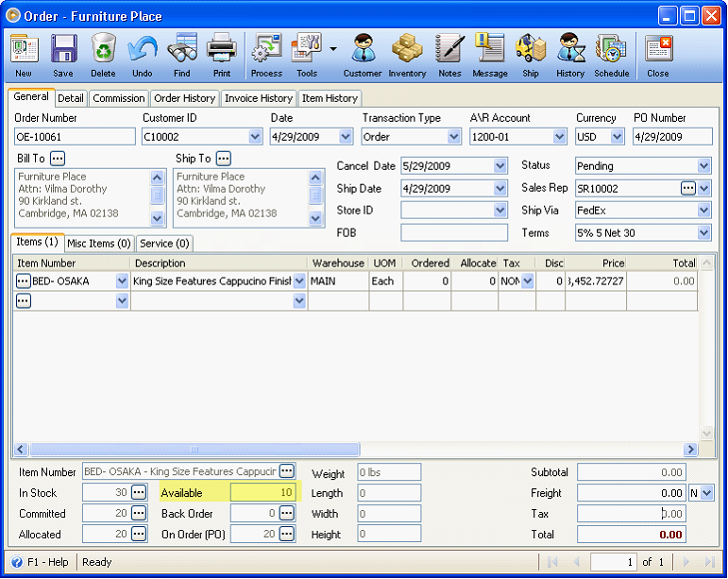This screenshot has height=579, width=728.
Task: Open the Item History tab
Action: 330,98
